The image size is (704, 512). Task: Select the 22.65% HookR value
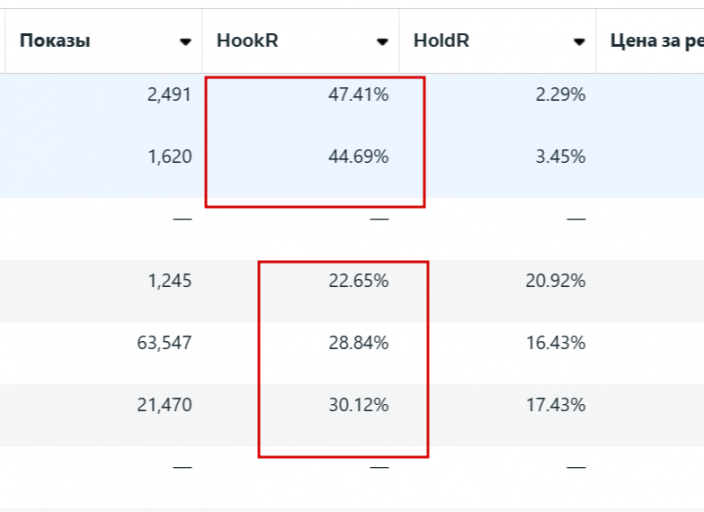point(358,281)
